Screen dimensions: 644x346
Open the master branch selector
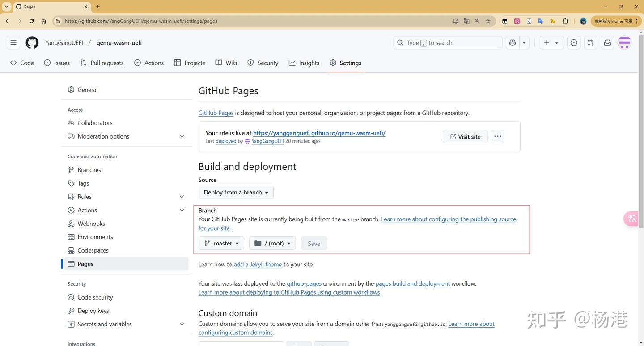tap(221, 243)
